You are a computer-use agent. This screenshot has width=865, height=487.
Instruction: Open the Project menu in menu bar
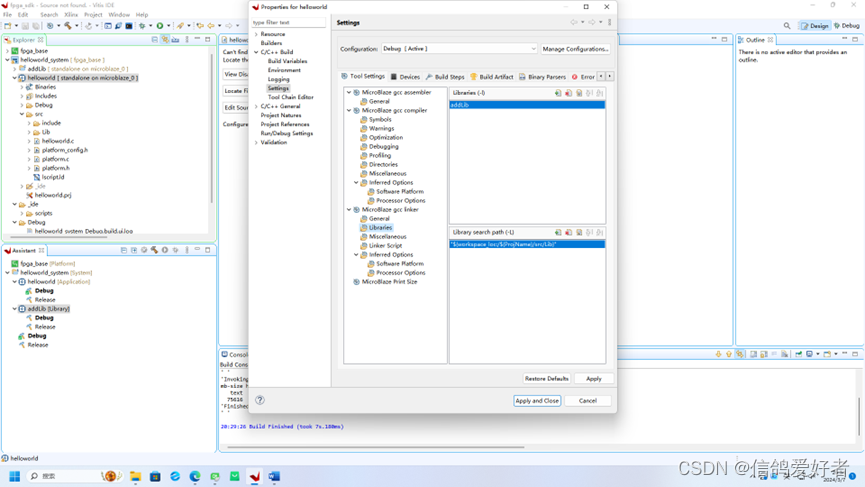click(x=93, y=15)
